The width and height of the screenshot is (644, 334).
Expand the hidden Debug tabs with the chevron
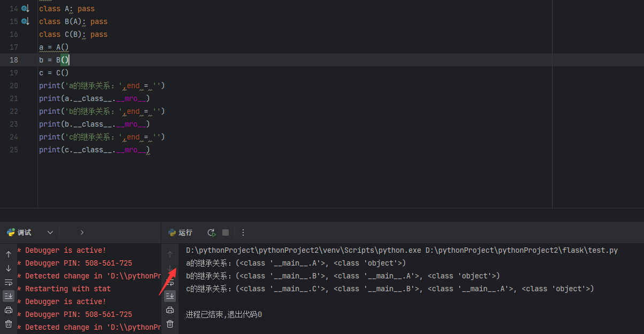[x=82, y=232]
